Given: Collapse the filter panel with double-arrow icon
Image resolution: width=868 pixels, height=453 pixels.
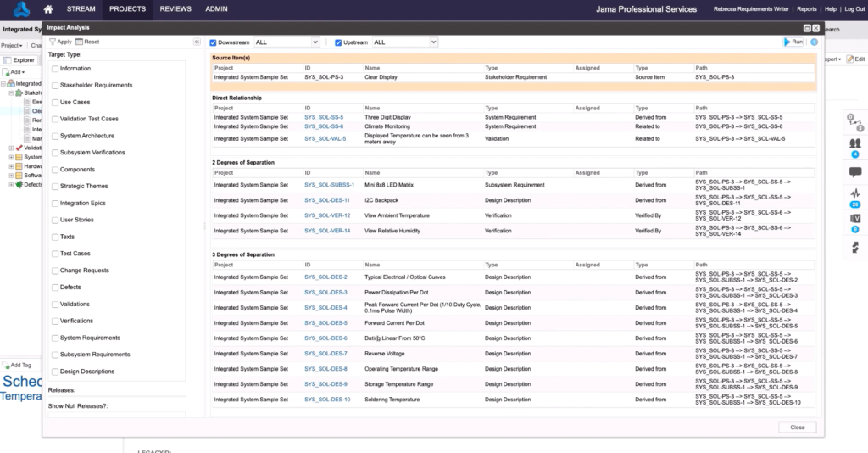Looking at the screenshot, I should (197, 42).
